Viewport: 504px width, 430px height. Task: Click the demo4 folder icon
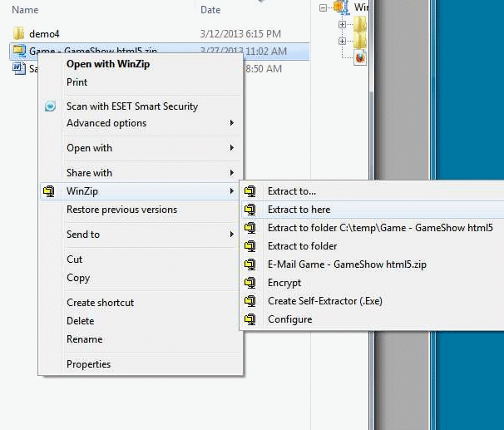click(19, 33)
